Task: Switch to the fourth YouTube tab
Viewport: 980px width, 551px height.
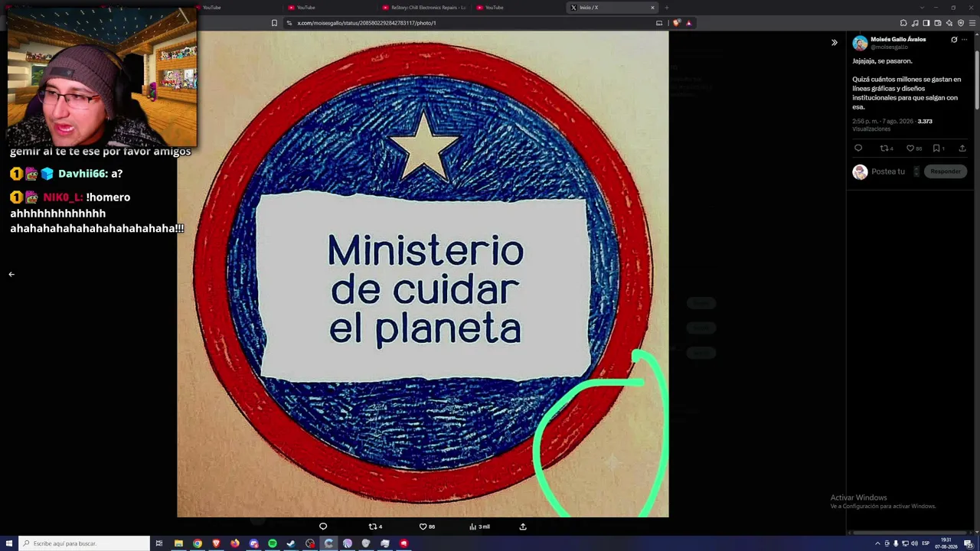Action: [x=519, y=8]
